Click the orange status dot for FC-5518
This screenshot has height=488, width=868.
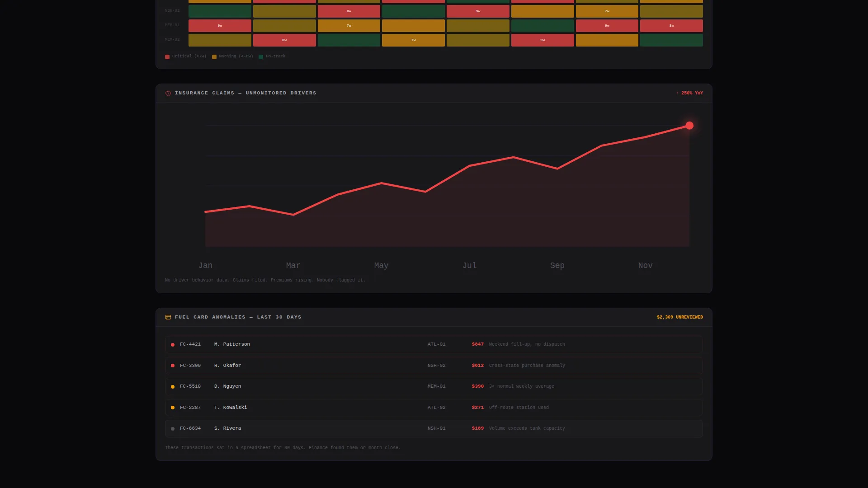point(173,387)
